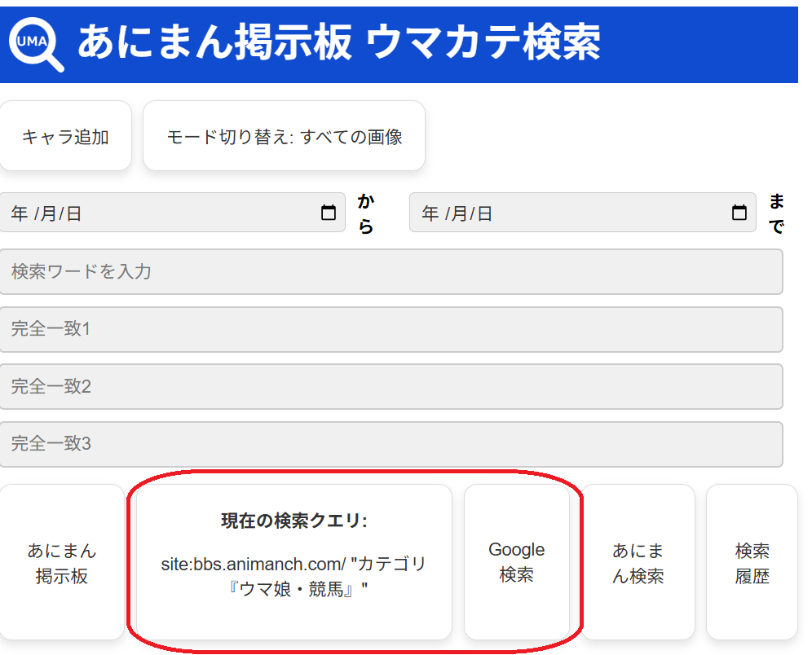Toggle モード切り替え: すべての画像 button
The image size is (812, 655).
[285, 136]
